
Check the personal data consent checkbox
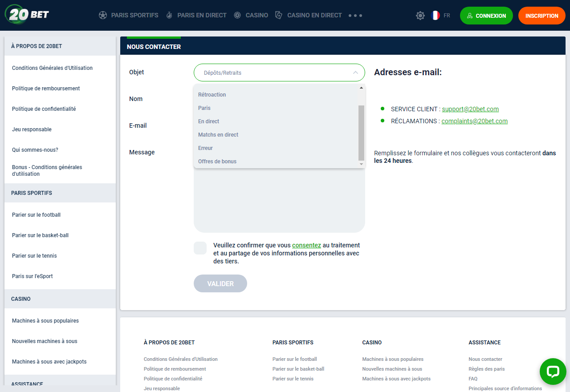click(200, 248)
